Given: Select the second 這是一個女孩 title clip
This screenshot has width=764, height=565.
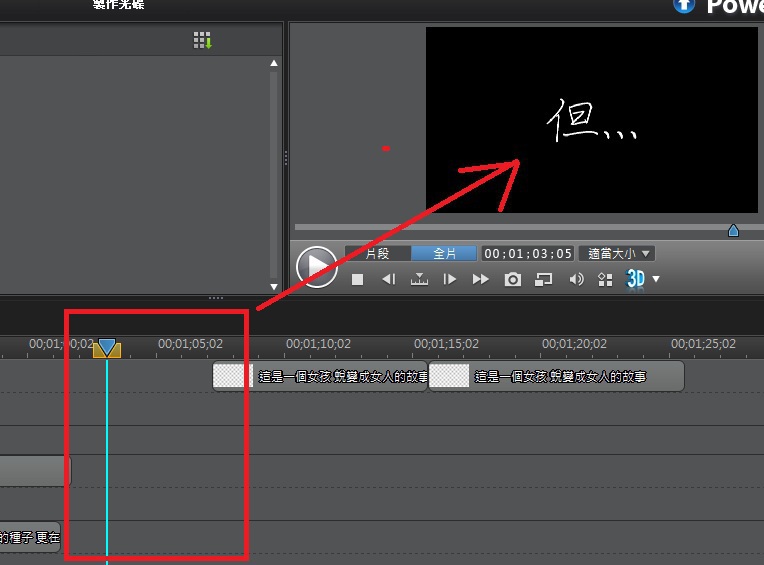Looking at the screenshot, I should click(556, 376).
